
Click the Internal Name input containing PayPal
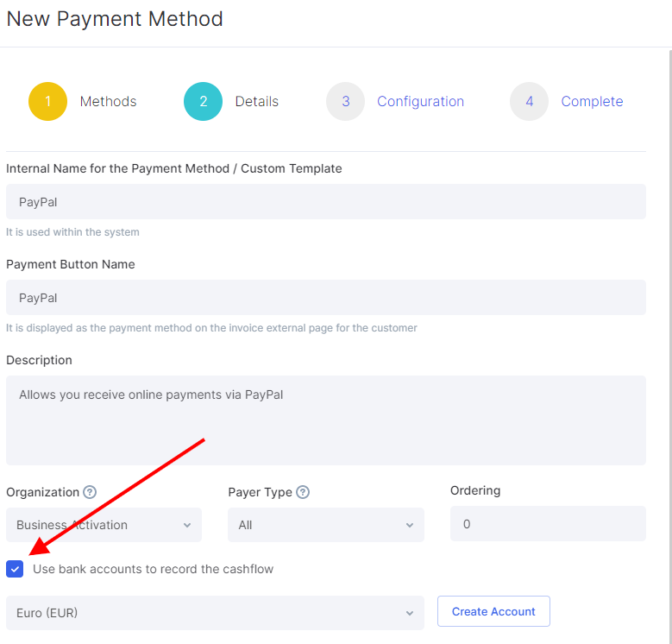[x=326, y=201]
